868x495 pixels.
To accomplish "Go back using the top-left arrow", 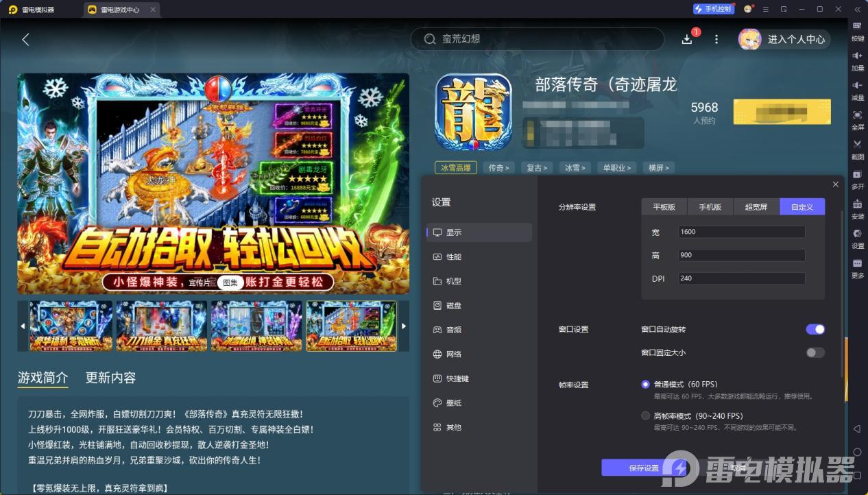I will tap(25, 39).
